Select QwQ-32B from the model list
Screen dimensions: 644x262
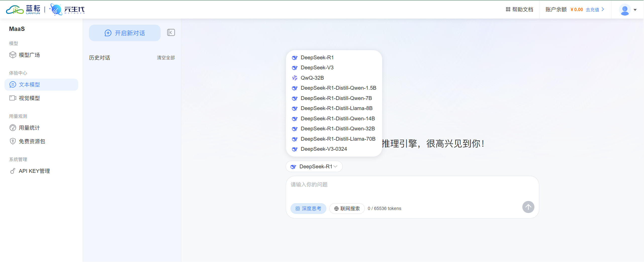[x=334, y=78]
